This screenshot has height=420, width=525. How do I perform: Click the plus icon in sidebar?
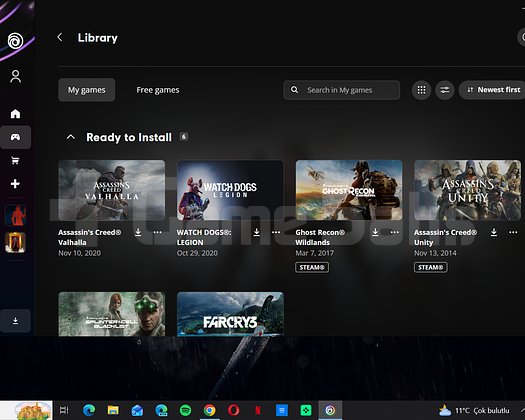pyautogui.click(x=15, y=184)
